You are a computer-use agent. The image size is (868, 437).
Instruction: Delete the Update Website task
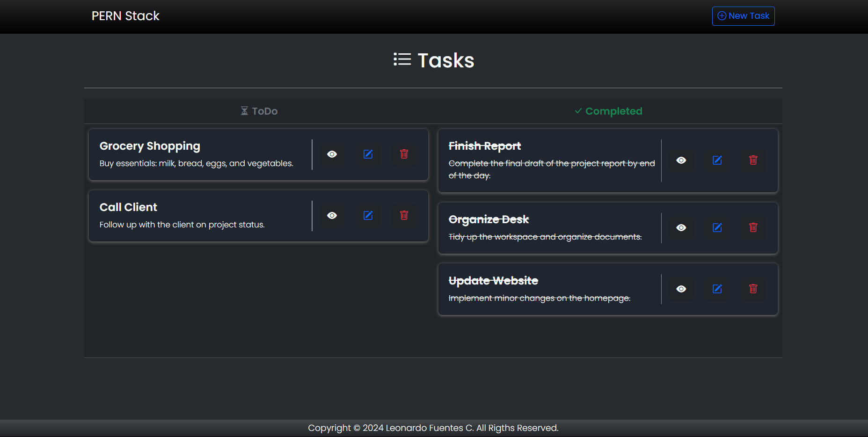point(753,289)
